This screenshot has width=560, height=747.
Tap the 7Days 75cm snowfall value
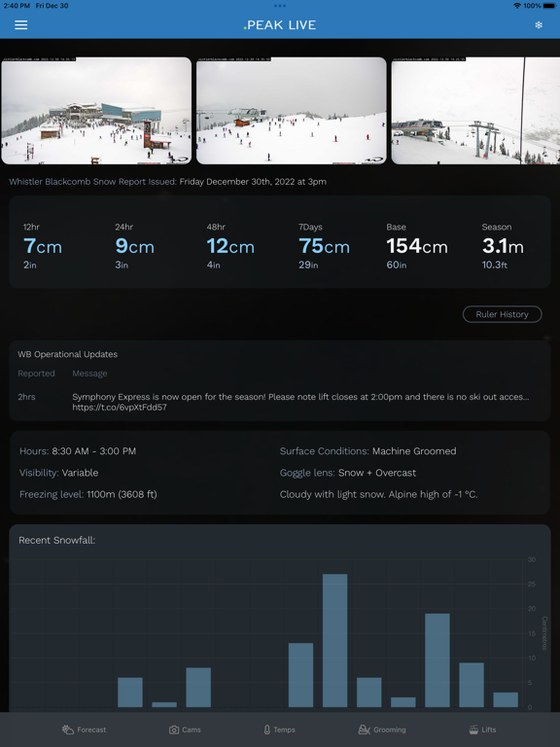click(325, 246)
